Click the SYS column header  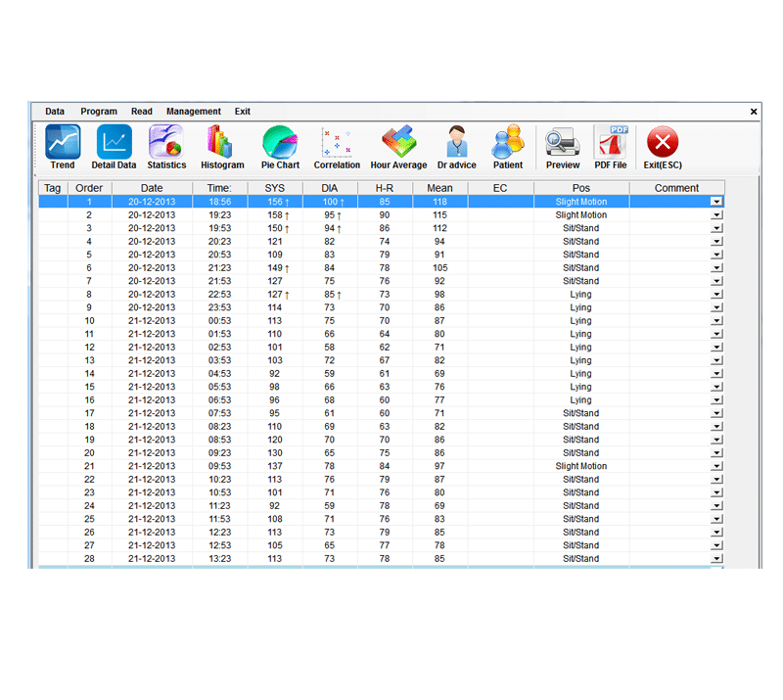[275, 188]
